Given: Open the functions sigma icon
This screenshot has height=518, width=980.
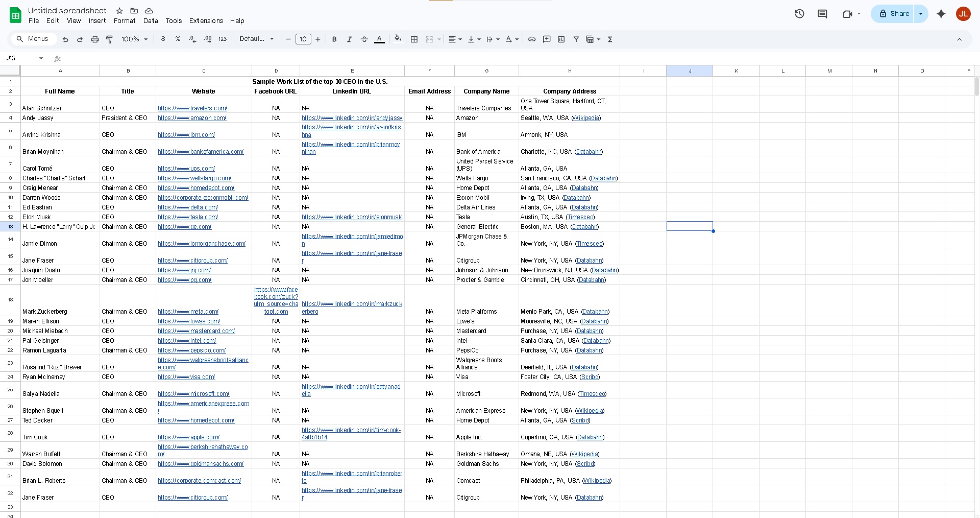Looking at the screenshot, I should tap(610, 39).
